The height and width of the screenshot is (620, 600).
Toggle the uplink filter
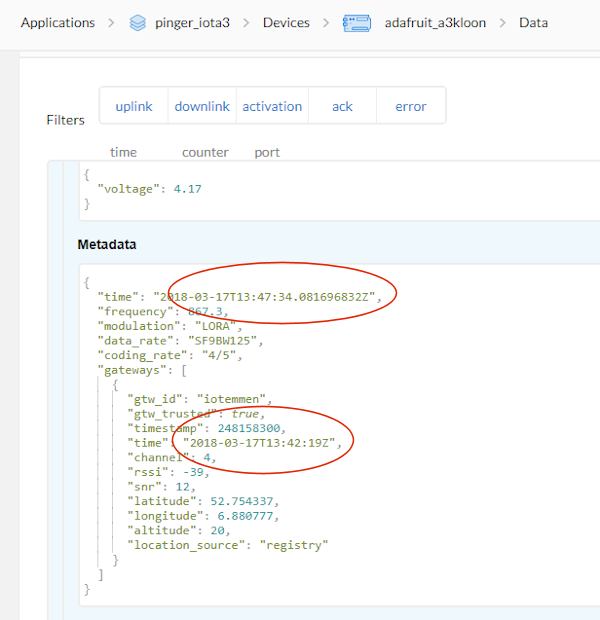(x=134, y=106)
